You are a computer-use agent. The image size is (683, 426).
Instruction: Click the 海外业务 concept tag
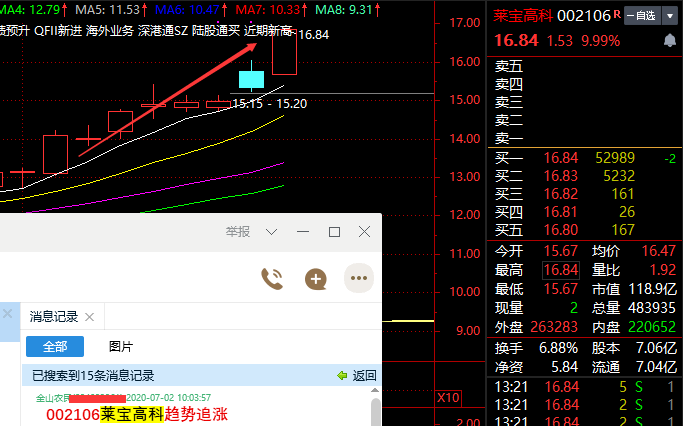coord(110,31)
